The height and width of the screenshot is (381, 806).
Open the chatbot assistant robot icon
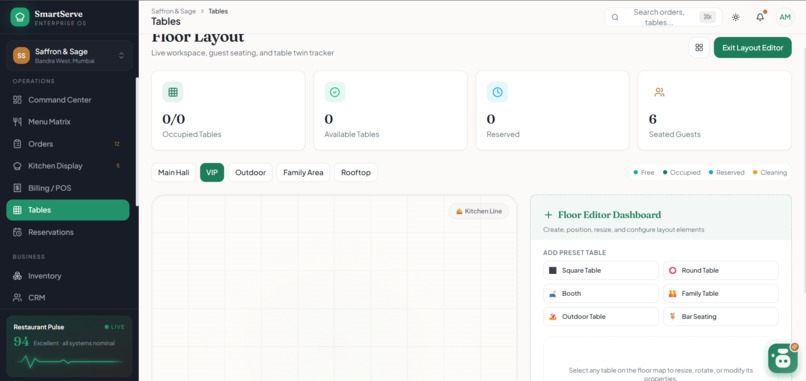coord(782,358)
